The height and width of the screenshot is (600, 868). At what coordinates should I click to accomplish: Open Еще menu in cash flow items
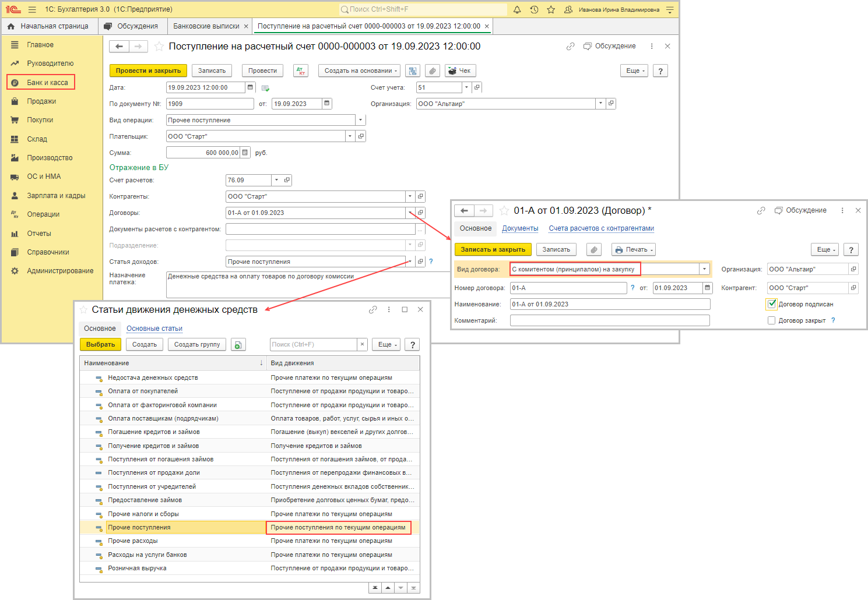pos(387,344)
